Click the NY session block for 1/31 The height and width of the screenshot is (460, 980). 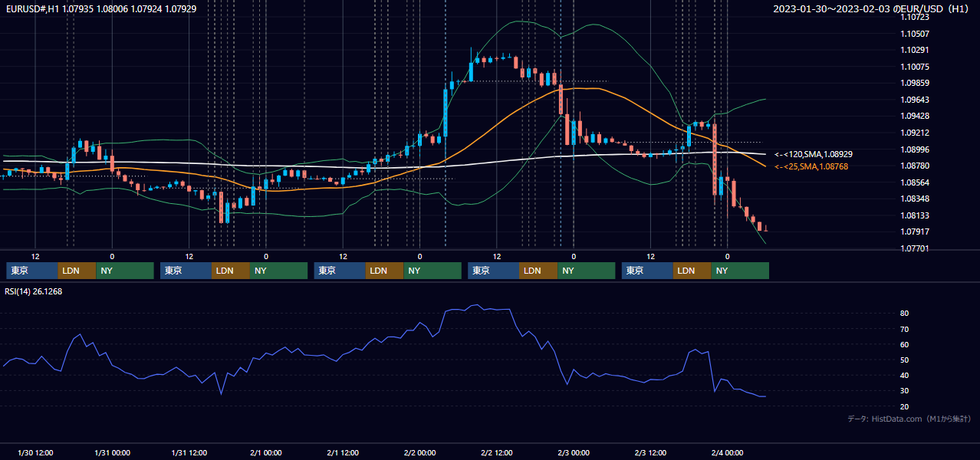279,271
